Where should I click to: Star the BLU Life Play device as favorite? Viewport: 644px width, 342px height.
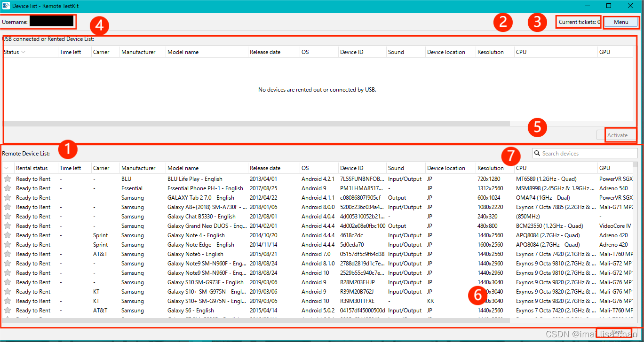[x=8, y=179]
